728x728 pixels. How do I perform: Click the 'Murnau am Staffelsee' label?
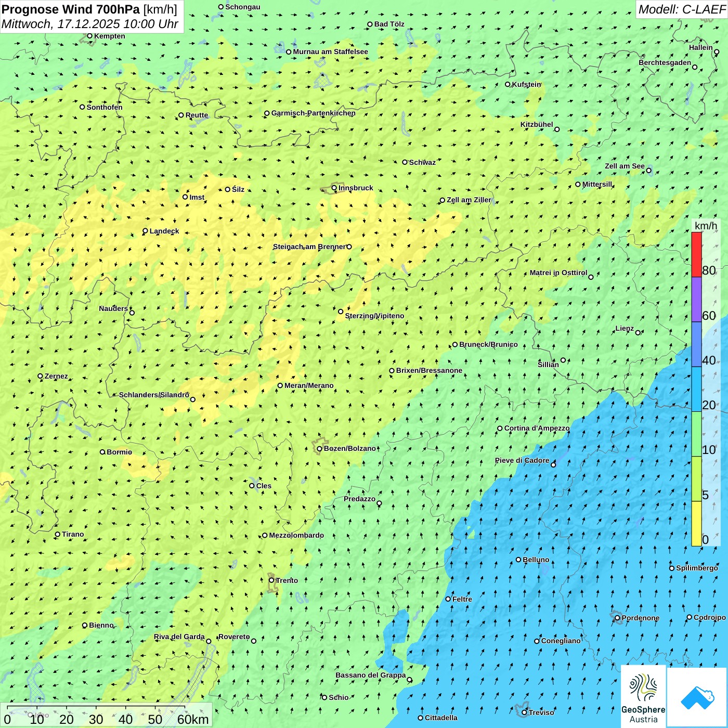[x=330, y=51]
